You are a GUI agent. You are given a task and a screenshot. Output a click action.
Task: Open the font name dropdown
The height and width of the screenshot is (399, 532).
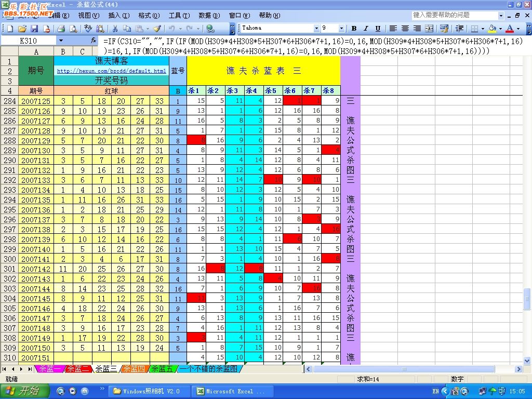pos(316,29)
